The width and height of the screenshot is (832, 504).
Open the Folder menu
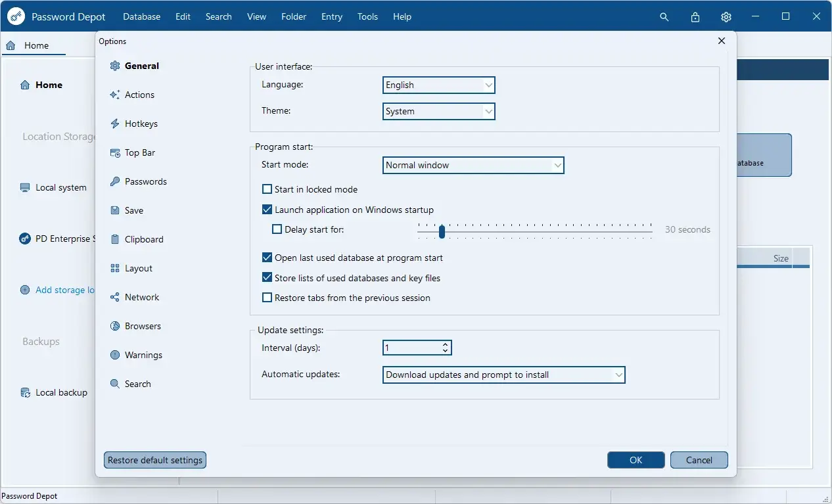(x=294, y=16)
